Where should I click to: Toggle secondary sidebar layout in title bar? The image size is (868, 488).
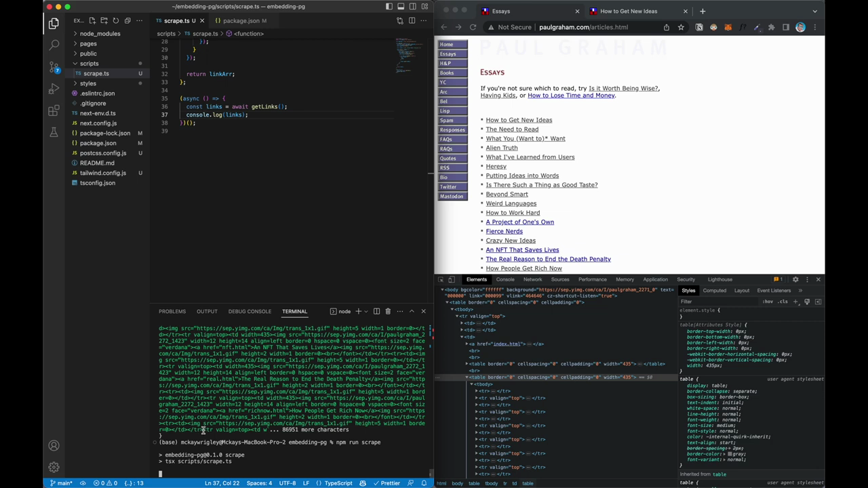(x=412, y=7)
